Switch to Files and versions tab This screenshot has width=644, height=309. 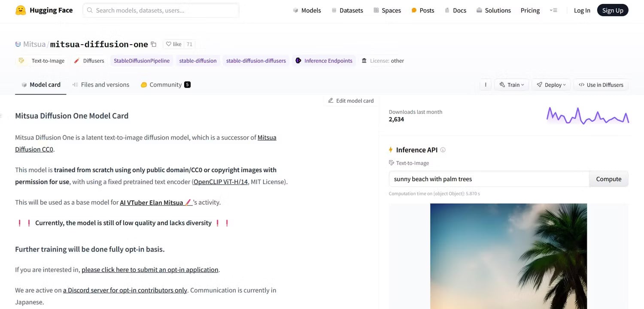pyautogui.click(x=101, y=85)
